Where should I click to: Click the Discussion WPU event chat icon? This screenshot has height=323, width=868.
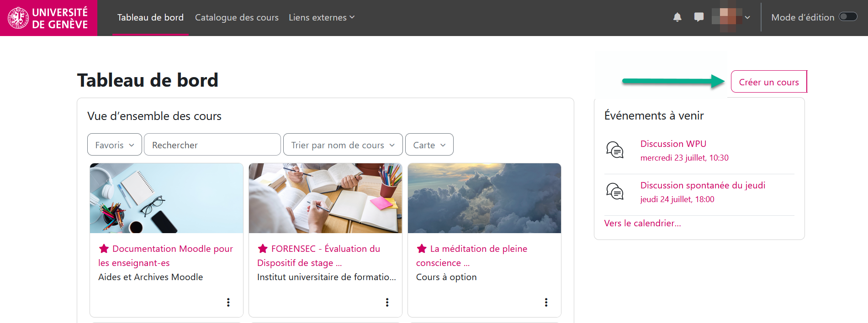pos(614,150)
